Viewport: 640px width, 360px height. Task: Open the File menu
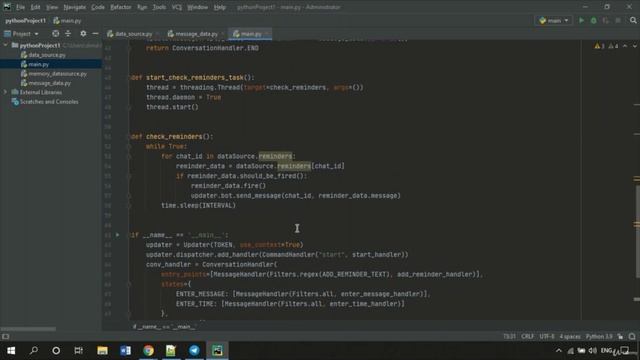click(x=20, y=7)
